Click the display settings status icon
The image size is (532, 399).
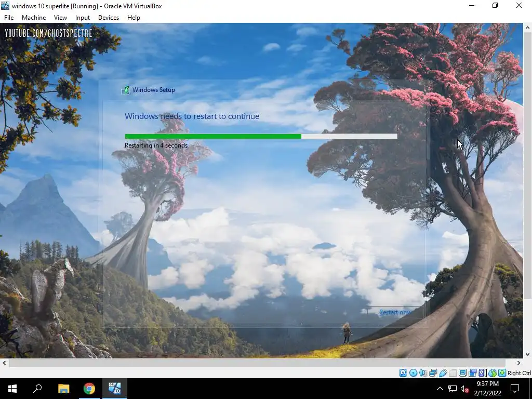point(462,373)
